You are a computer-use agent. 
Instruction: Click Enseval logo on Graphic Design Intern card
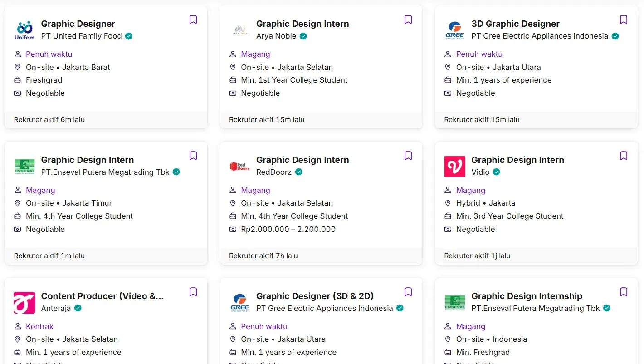click(x=24, y=167)
